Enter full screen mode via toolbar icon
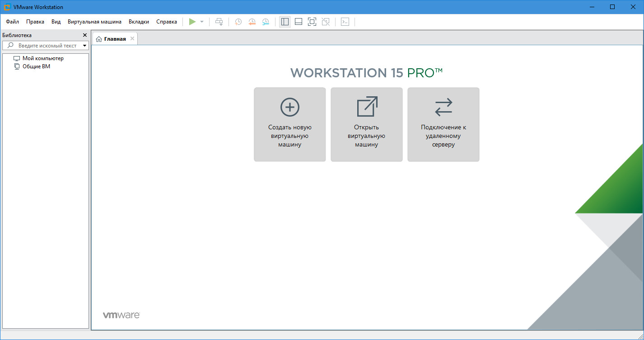The height and width of the screenshot is (340, 644). (312, 22)
